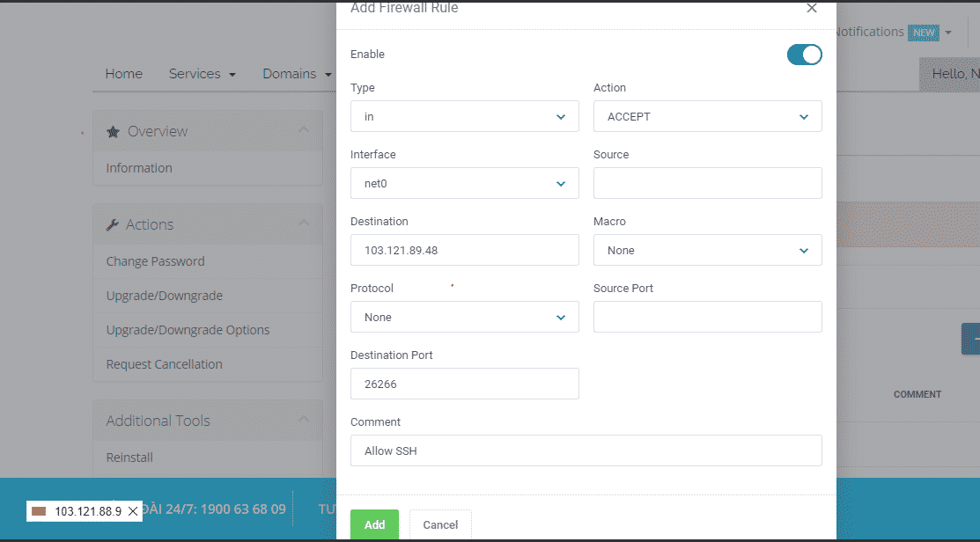Focus the Source Port field

[707, 317]
